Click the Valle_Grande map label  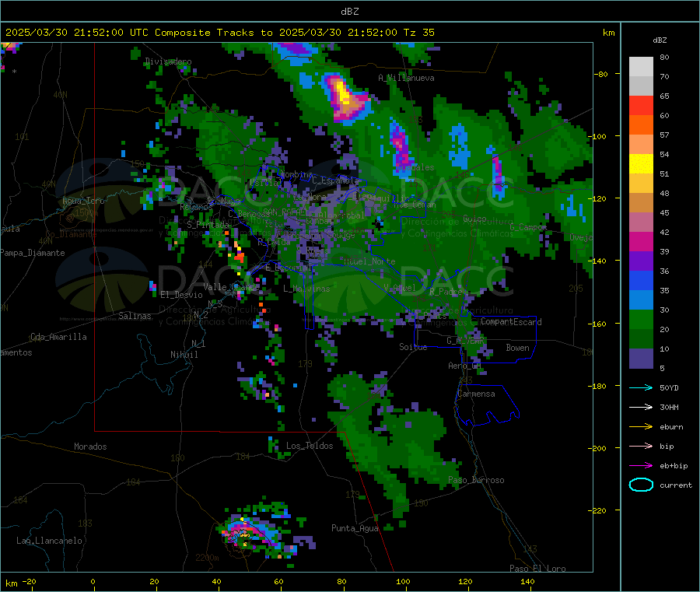(231, 286)
